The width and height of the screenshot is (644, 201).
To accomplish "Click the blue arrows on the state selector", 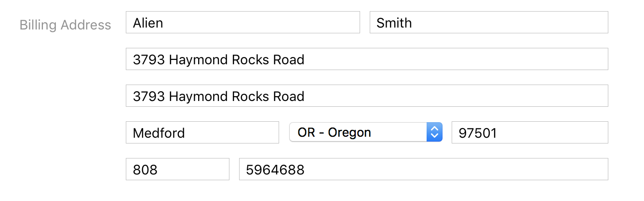I will click(434, 132).
